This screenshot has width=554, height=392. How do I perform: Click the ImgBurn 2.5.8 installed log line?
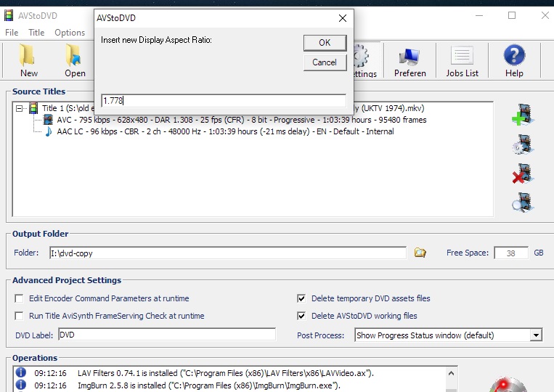[x=209, y=385]
